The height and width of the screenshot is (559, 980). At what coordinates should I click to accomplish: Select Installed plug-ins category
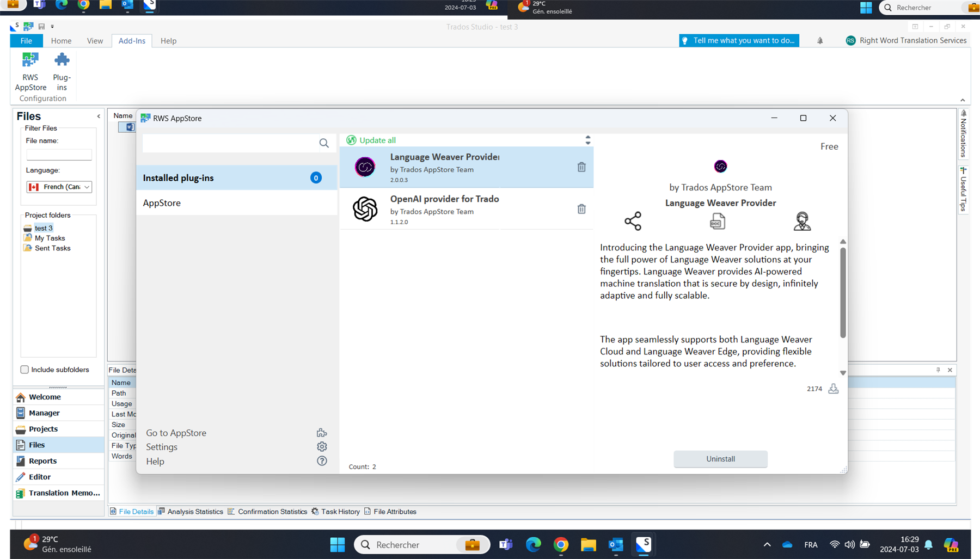click(237, 178)
